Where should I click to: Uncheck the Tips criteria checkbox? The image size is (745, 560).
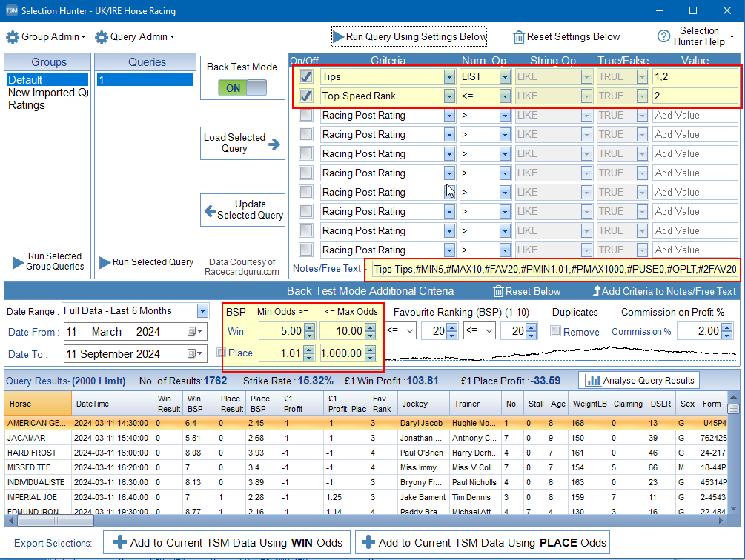(x=306, y=76)
